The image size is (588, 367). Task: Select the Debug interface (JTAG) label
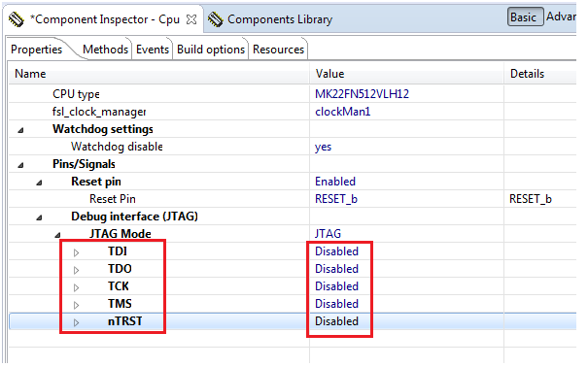134,217
